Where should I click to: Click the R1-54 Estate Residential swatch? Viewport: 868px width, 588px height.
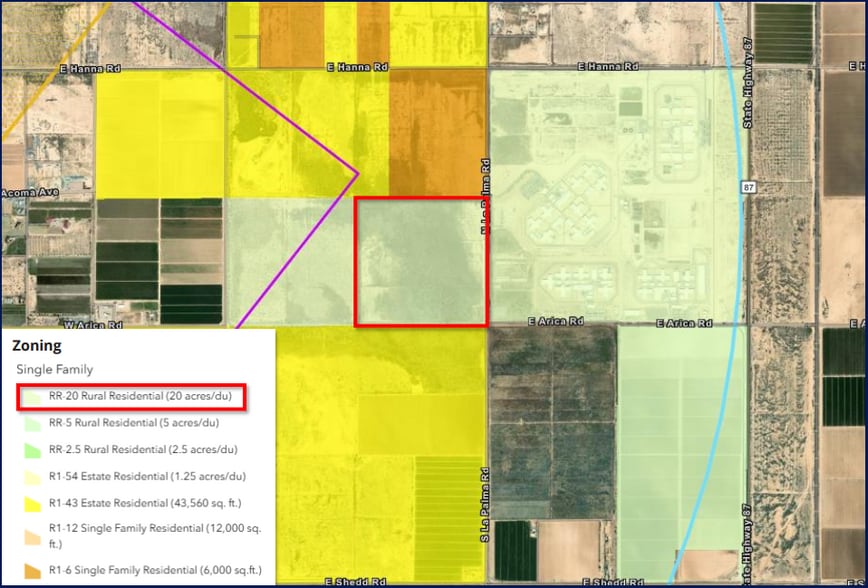click(x=33, y=477)
